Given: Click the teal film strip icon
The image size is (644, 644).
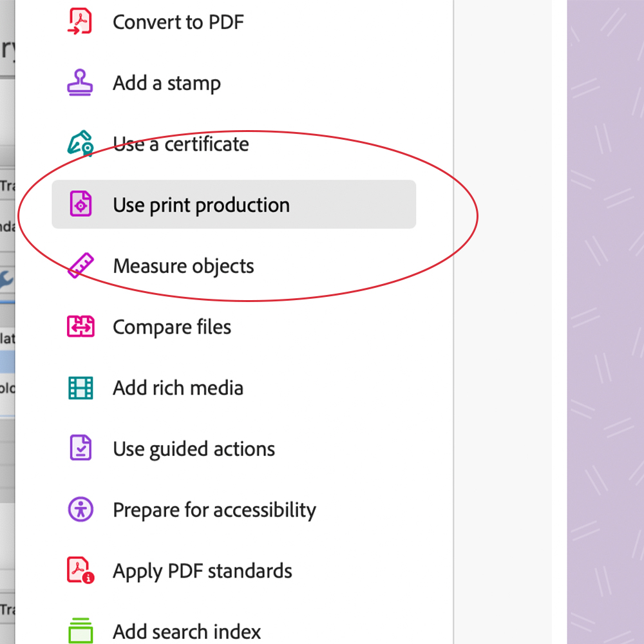Looking at the screenshot, I should pyautogui.click(x=80, y=387).
